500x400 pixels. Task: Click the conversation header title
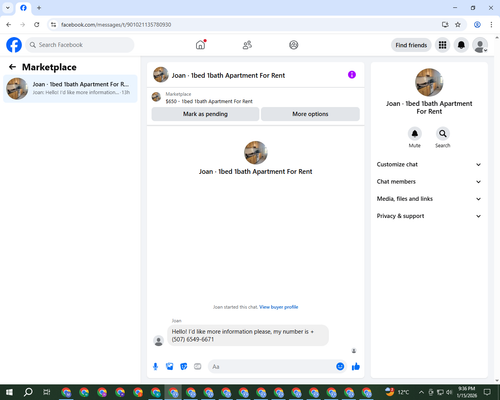pyautogui.click(x=228, y=75)
